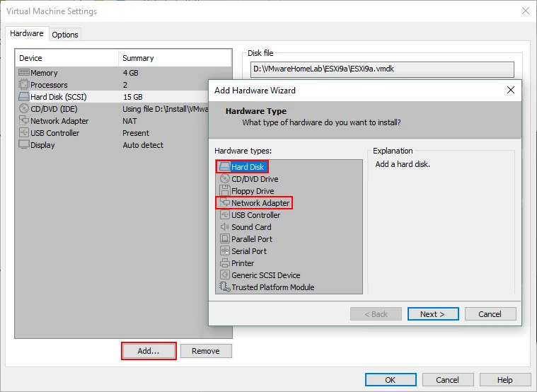This screenshot has width=537, height=392.
Task: Cancel the Add Hardware Wizard
Action: (490, 314)
